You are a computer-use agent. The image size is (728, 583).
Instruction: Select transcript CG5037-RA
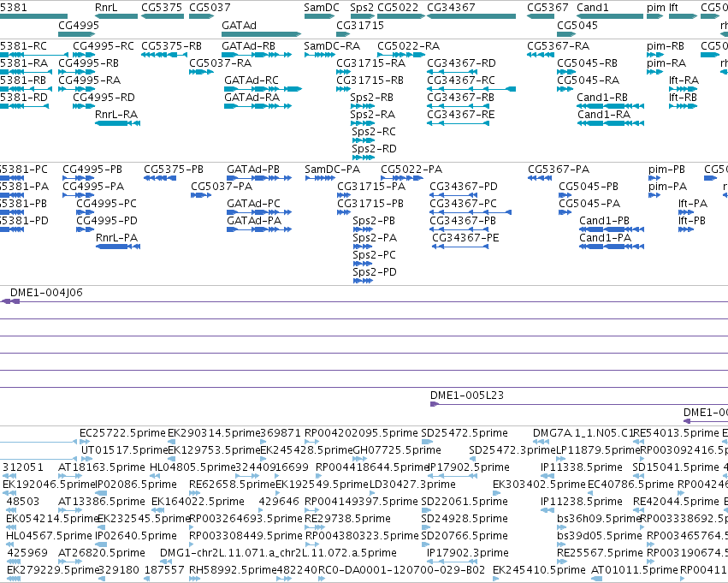click(221, 63)
